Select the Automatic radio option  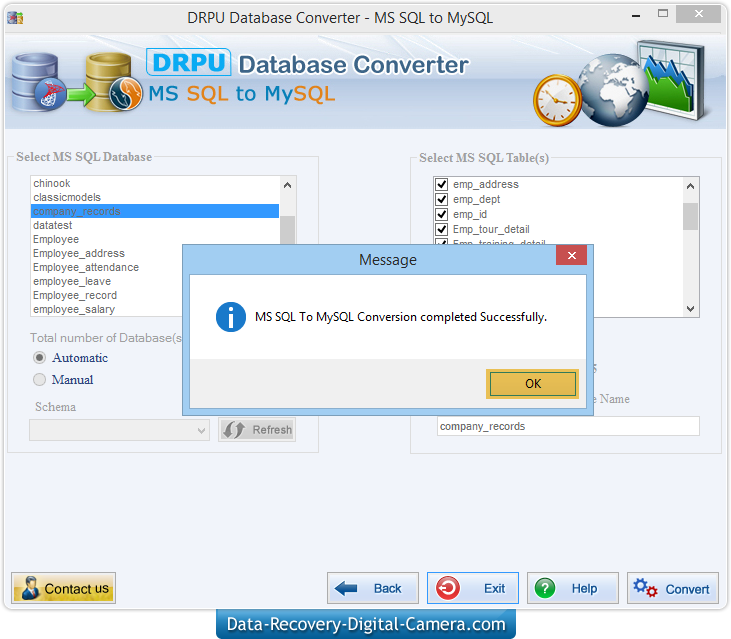[40, 357]
